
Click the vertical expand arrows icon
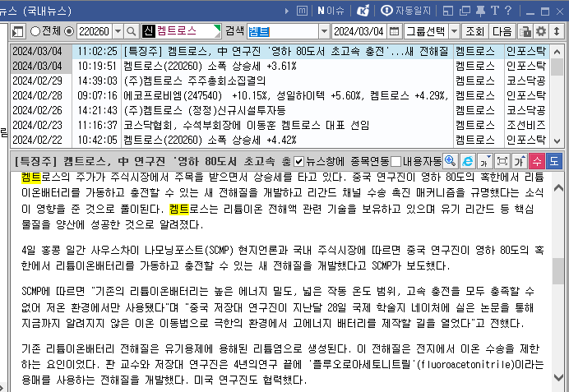tap(557, 31)
